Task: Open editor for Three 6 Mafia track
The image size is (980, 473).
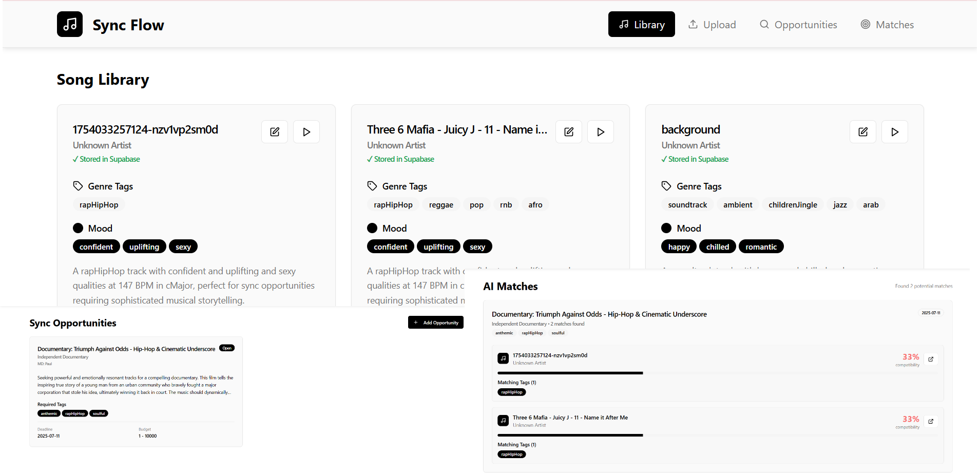Action: [569, 132]
